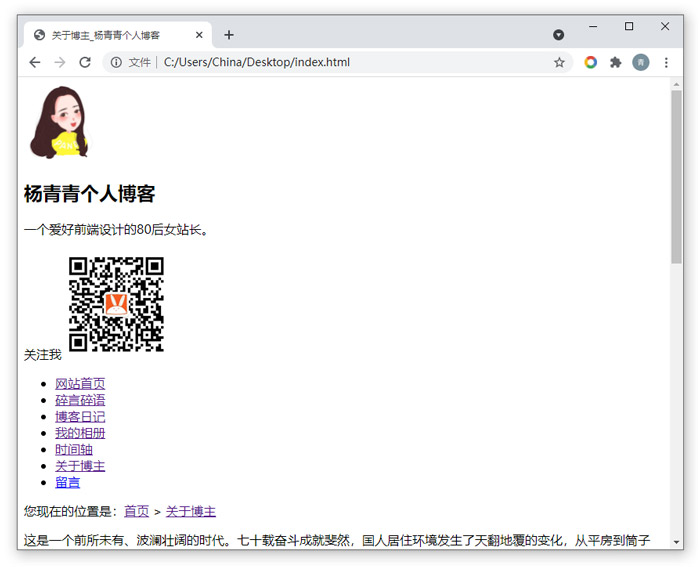
Task: Click the blogger avatar cartoon image
Action: click(x=59, y=122)
